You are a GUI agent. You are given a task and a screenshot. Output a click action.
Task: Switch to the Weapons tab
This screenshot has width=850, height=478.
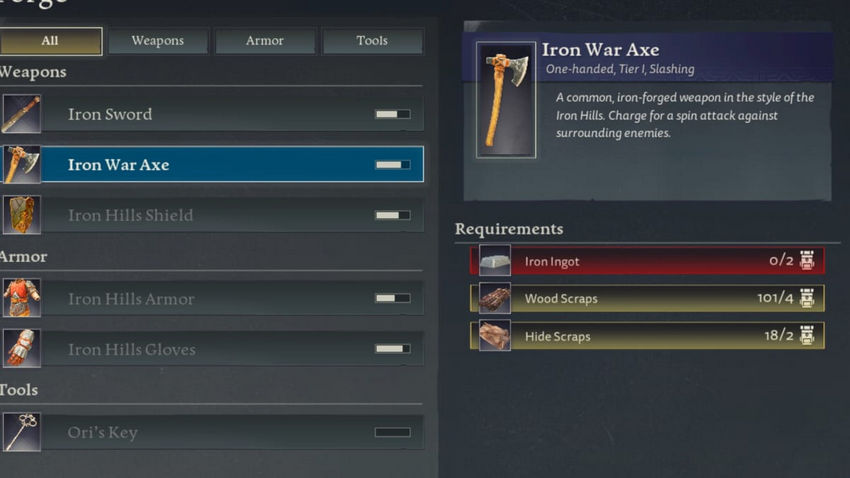(x=158, y=41)
